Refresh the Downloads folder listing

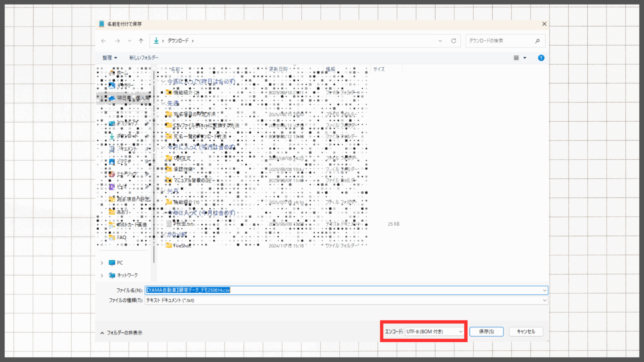pos(454,41)
